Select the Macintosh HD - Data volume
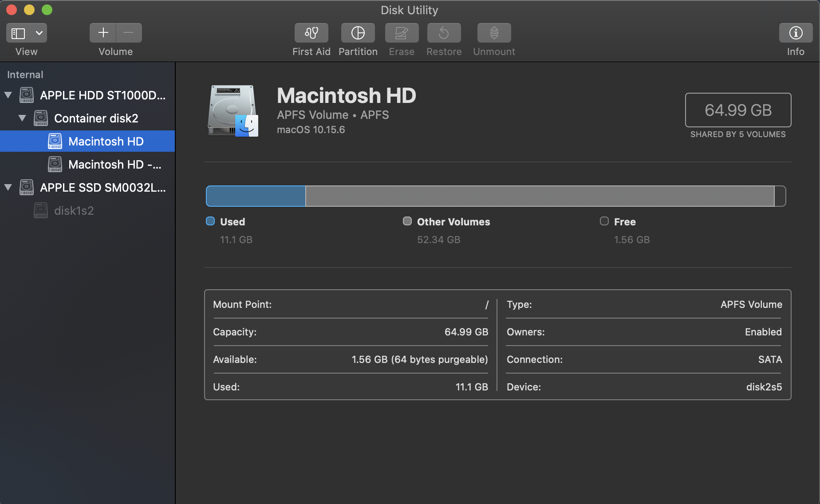The width and height of the screenshot is (820, 504). (87, 164)
